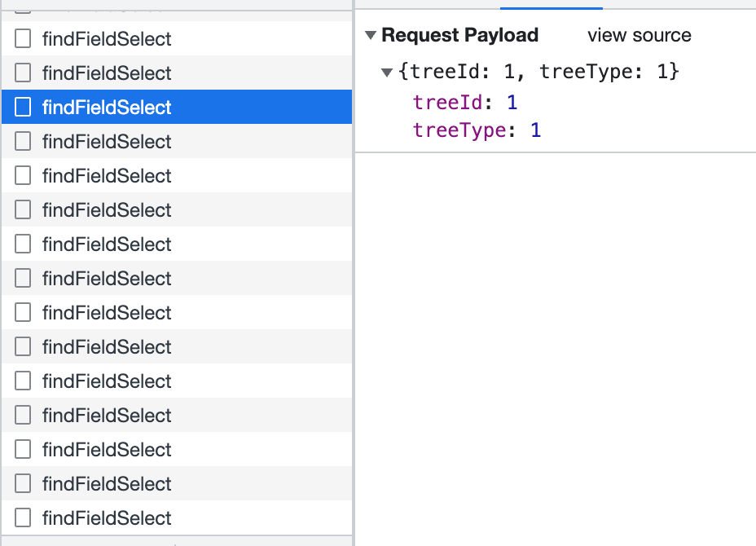Select the findFieldSelect request directly below the highlighted one
756x546 pixels.
pos(107,142)
